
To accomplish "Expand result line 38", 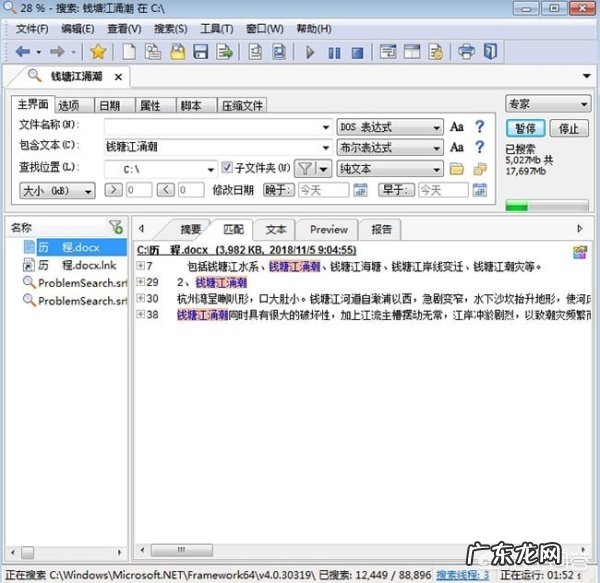I will click(140, 314).
